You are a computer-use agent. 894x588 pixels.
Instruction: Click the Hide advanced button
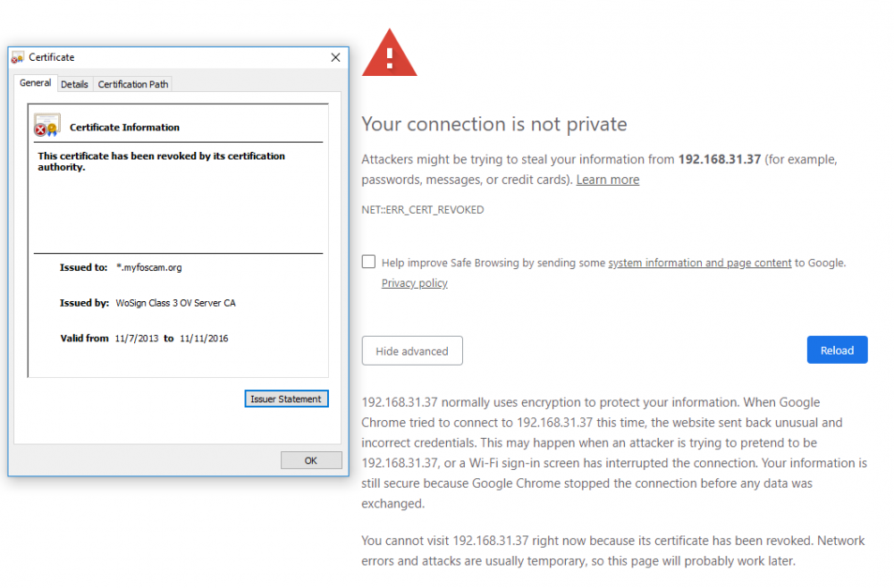[411, 351]
